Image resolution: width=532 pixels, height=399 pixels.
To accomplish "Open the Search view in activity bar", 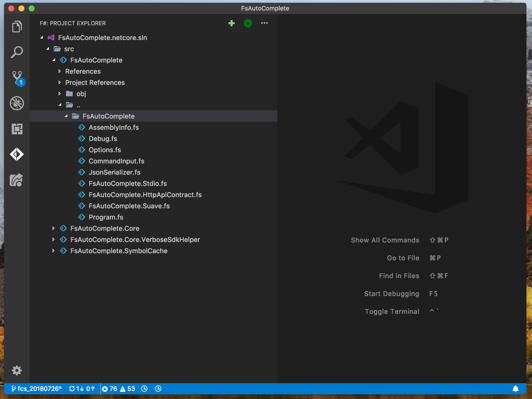I will pos(17,52).
